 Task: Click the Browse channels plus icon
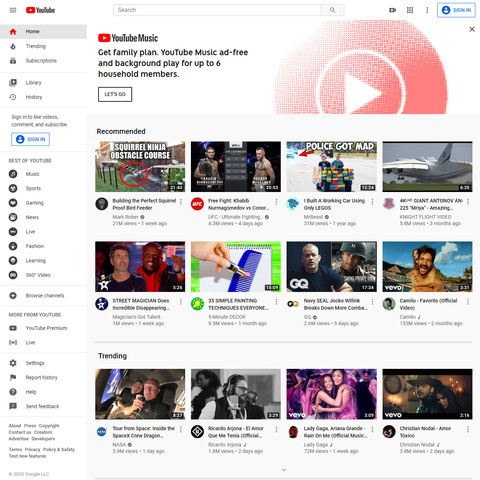(x=13, y=295)
